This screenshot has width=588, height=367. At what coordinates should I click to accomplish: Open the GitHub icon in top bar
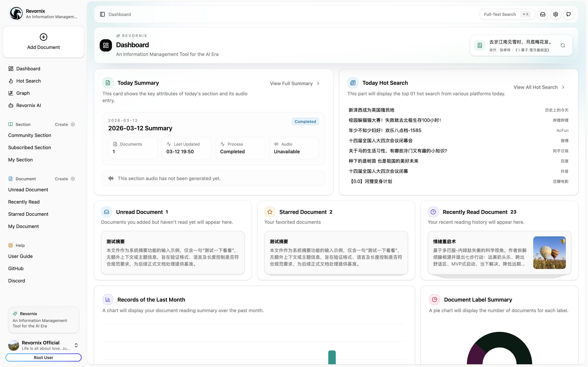pyautogui.click(x=568, y=14)
